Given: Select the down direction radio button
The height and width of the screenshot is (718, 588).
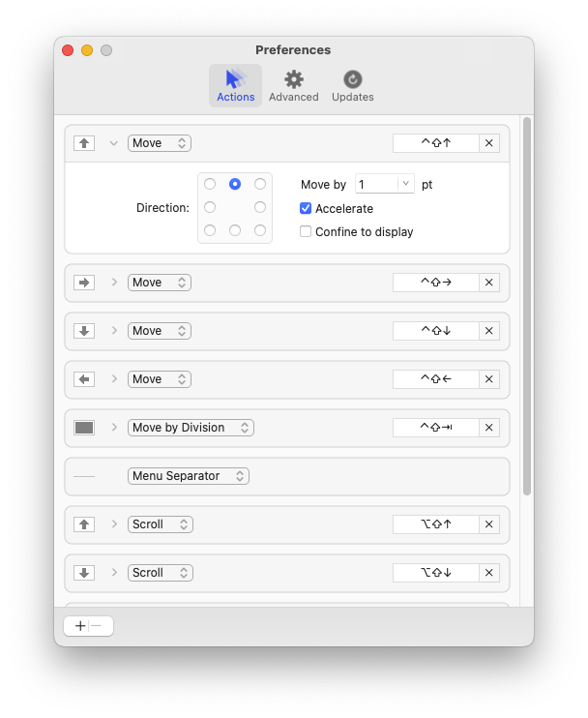Looking at the screenshot, I should (235, 230).
